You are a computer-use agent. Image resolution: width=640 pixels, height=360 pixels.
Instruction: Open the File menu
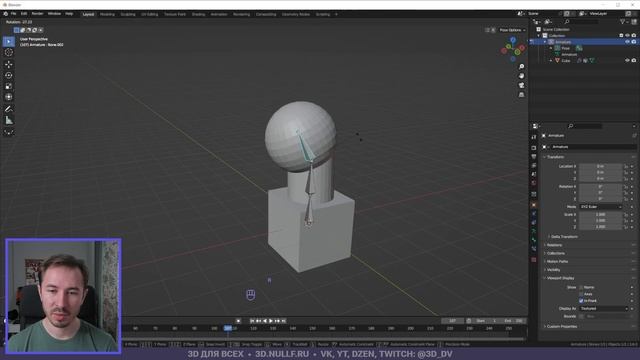pos(13,14)
